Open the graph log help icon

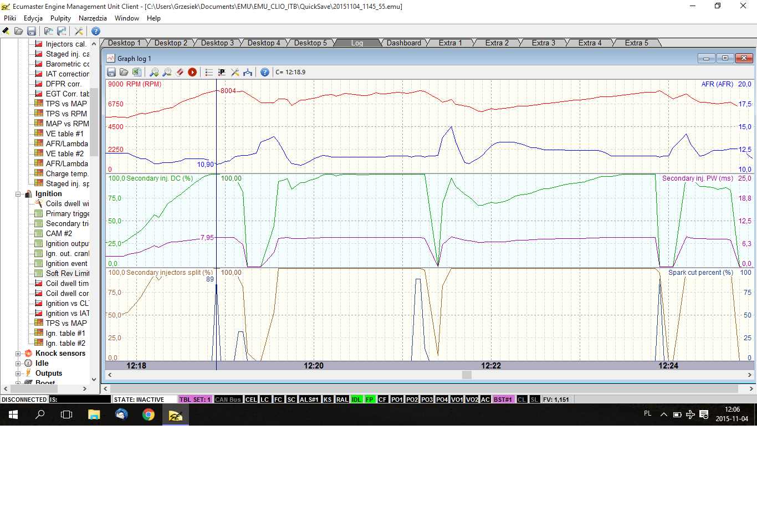point(265,72)
